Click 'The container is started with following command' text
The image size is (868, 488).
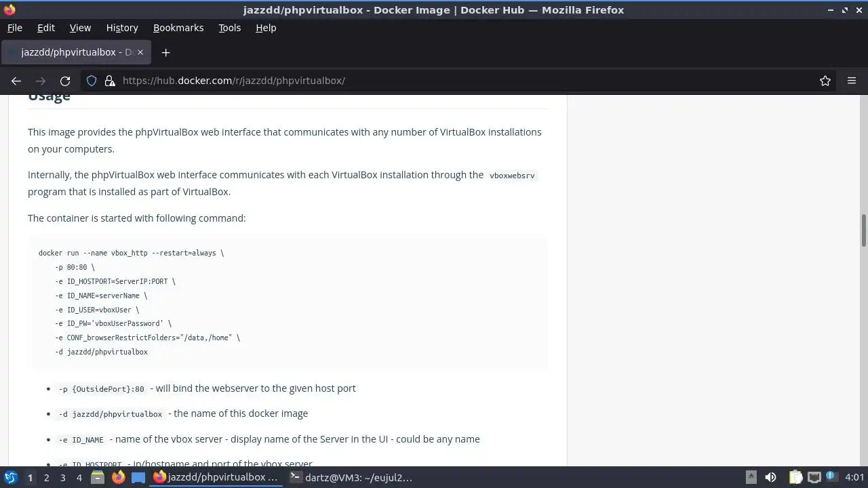pyautogui.click(x=136, y=218)
